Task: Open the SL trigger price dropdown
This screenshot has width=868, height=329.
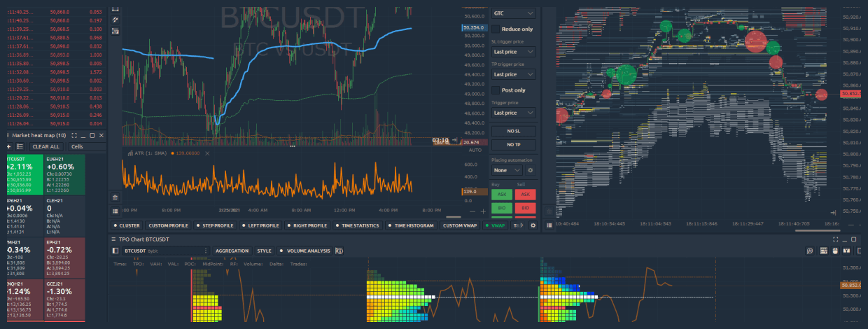Action: click(x=513, y=52)
